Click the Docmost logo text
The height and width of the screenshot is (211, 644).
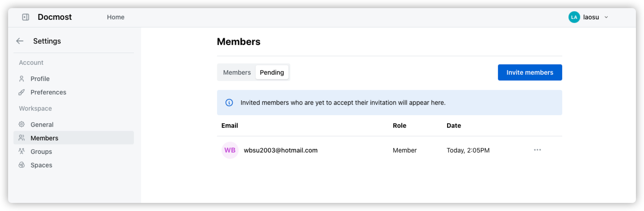[x=55, y=17]
